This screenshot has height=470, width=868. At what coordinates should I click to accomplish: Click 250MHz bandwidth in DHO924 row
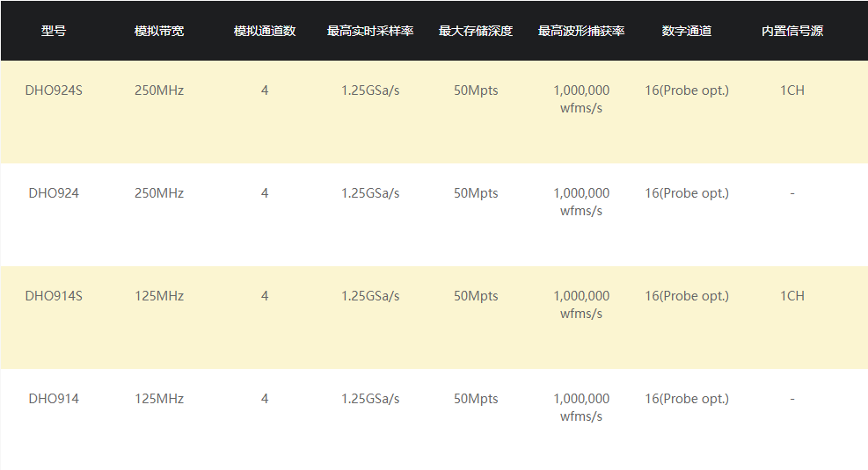click(159, 193)
